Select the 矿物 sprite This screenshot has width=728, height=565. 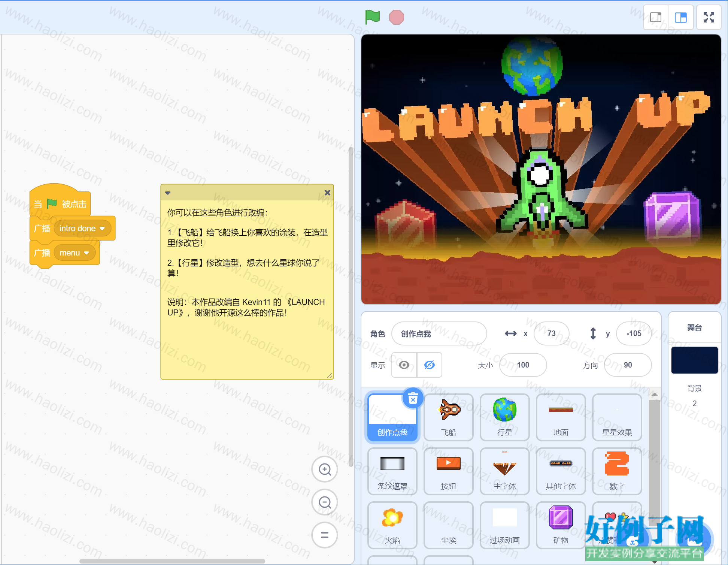pyautogui.click(x=561, y=525)
